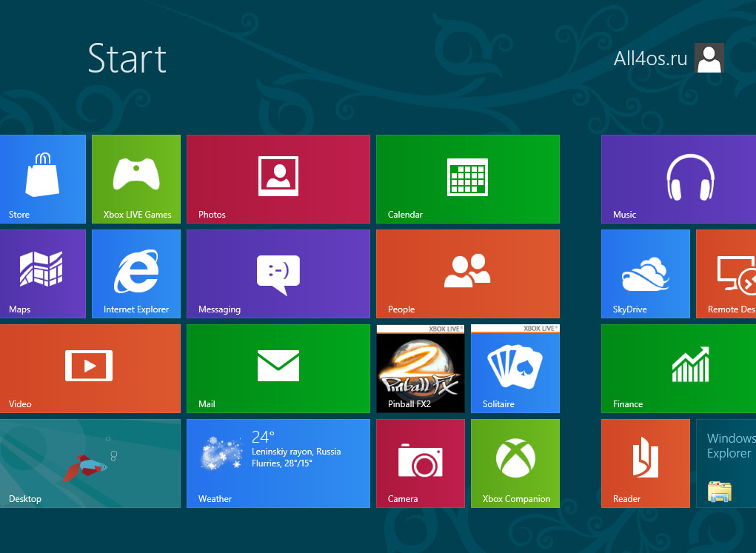Viewport: 756px width, 553px height.
Task: Open the Reader tile
Action: (x=646, y=463)
